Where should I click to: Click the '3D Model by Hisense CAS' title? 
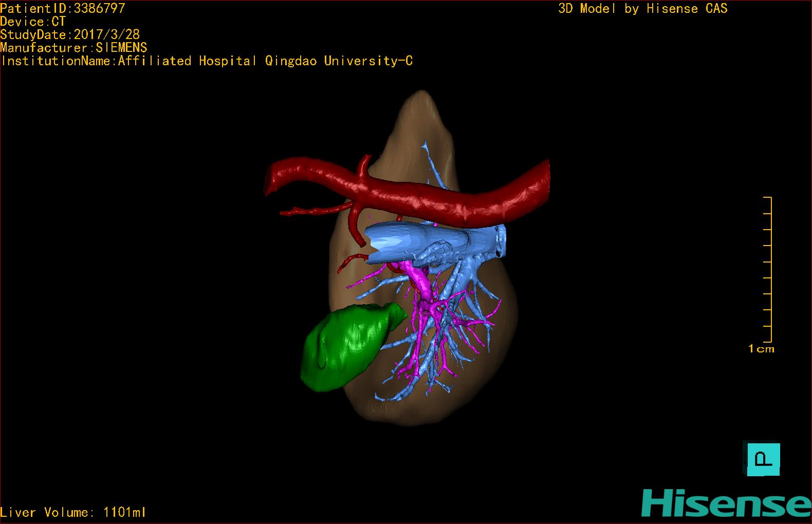pos(643,9)
